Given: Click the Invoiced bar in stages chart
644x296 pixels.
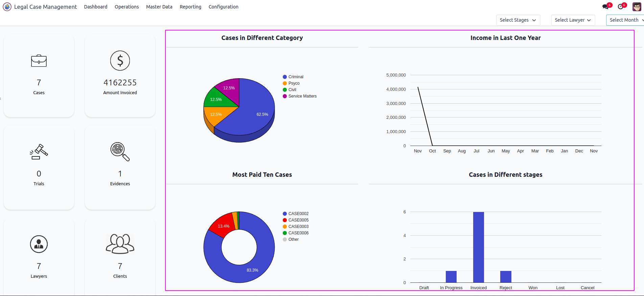Looking at the screenshot, I should pyautogui.click(x=478, y=247).
